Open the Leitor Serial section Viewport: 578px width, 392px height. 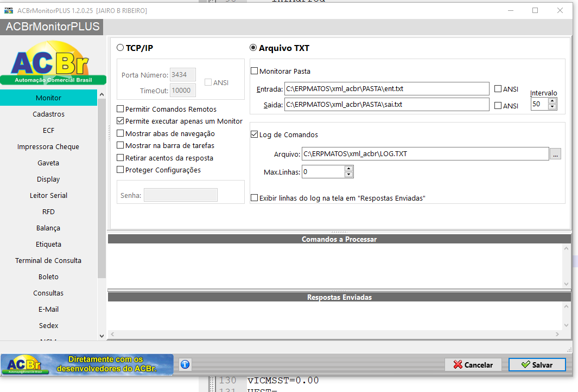click(48, 195)
